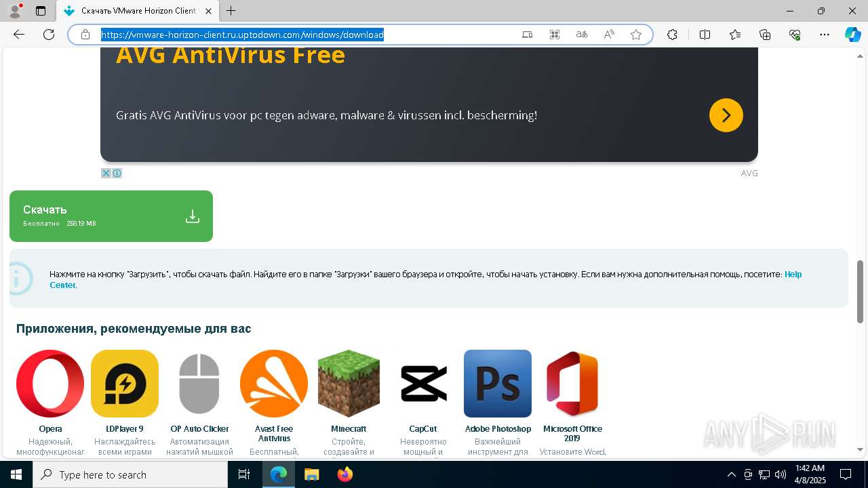This screenshot has width=868, height=488.
Task: Click the taskbar search box
Action: point(130,474)
